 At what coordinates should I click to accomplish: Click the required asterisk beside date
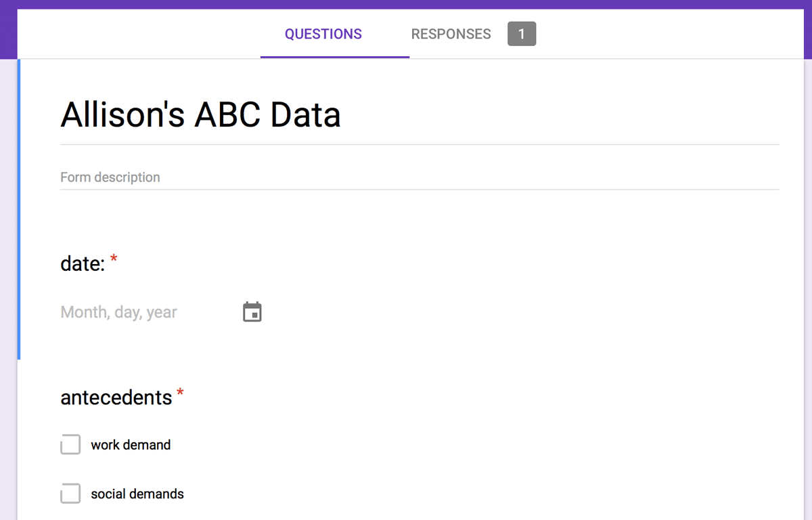pos(114,258)
